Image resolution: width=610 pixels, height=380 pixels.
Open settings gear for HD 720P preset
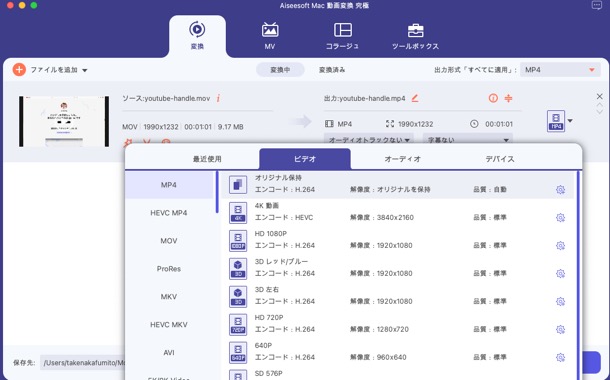[560, 329]
